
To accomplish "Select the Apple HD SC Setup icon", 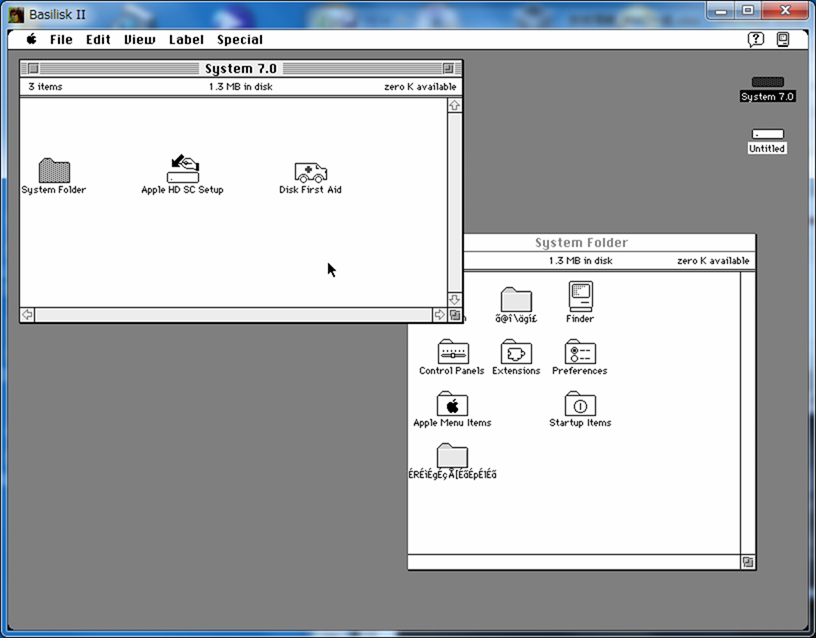I will (182, 168).
